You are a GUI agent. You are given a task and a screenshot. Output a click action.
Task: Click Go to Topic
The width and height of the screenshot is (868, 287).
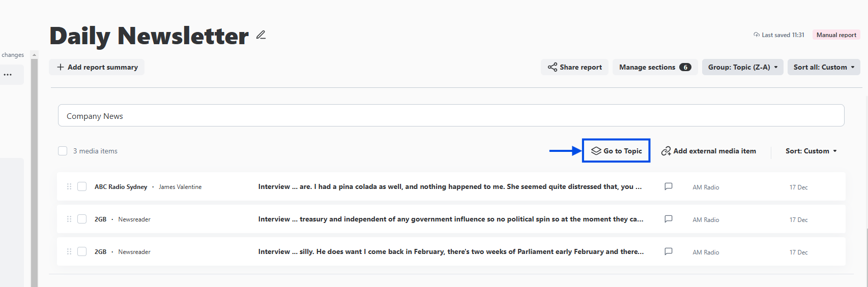click(616, 151)
